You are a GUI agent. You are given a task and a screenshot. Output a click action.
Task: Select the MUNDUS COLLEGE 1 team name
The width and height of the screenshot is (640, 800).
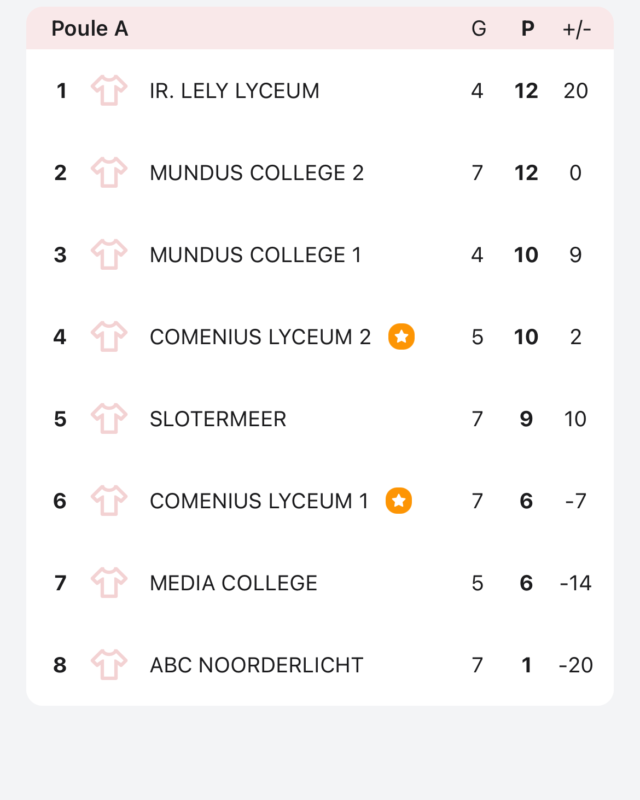point(255,255)
